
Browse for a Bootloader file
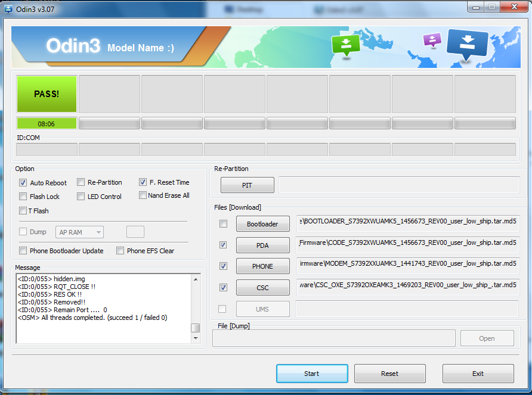point(263,224)
